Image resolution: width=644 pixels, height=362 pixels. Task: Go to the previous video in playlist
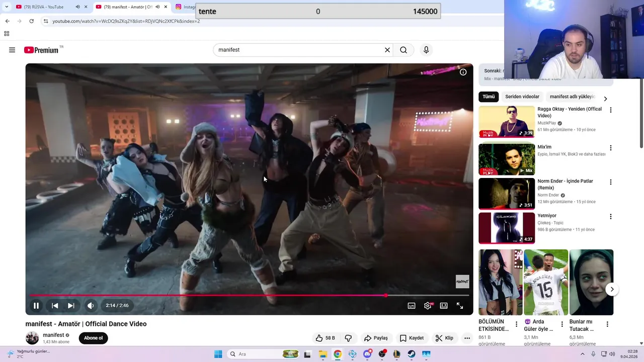coord(55,306)
